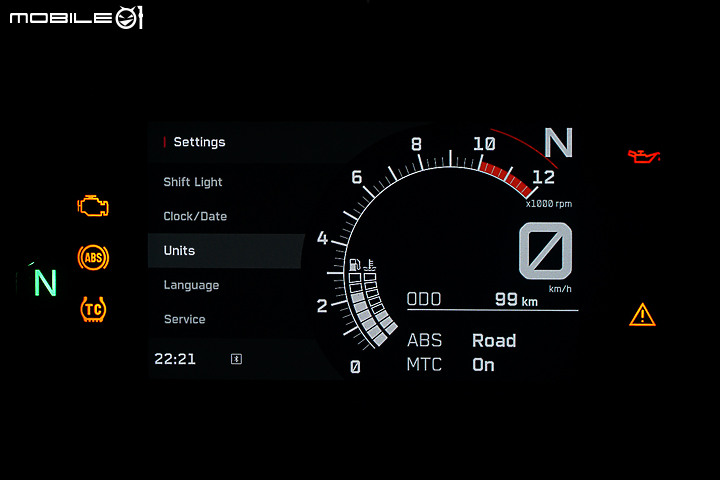Click the red oil pressure warning icon
Viewport: 720px width, 480px height.
[x=644, y=156]
